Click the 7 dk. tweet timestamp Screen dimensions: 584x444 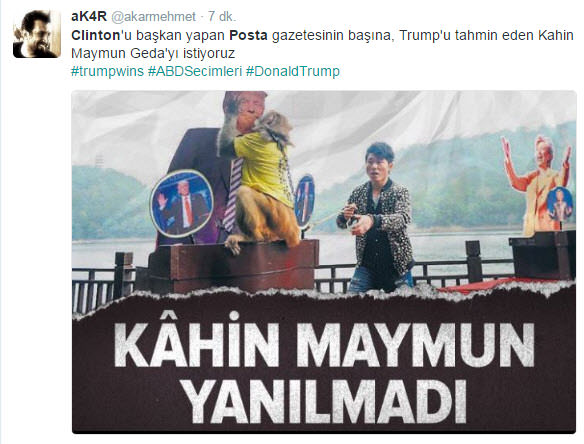(x=222, y=16)
